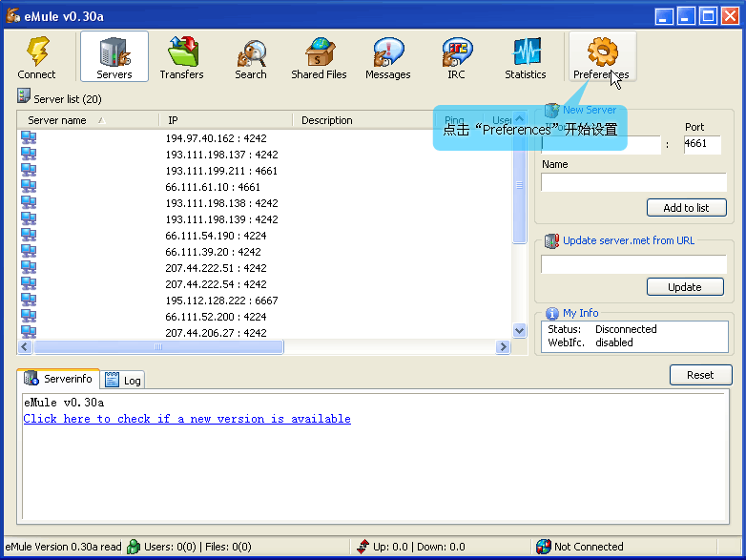Open the Transfers toolbar section
Viewport: 746px width, 560px height.
coord(181,56)
